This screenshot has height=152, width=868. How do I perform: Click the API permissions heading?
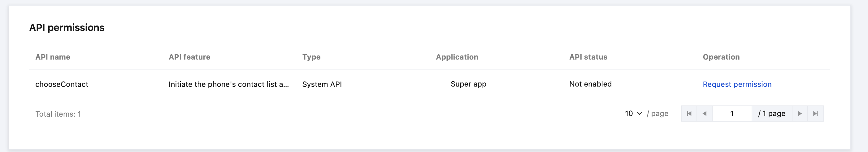[67, 27]
